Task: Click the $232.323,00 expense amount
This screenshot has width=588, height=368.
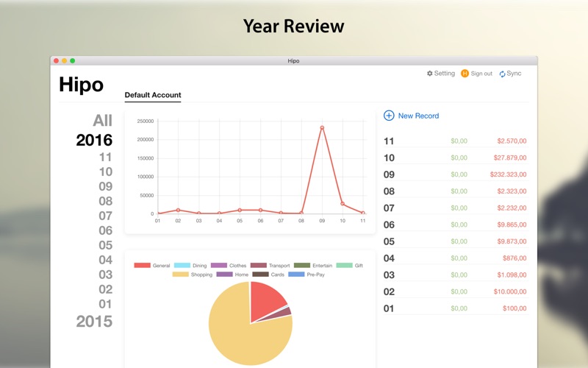Action: (x=508, y=174)
